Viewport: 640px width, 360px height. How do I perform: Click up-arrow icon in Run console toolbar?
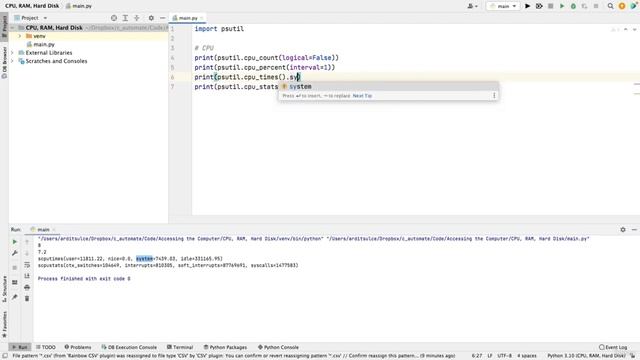27,242
